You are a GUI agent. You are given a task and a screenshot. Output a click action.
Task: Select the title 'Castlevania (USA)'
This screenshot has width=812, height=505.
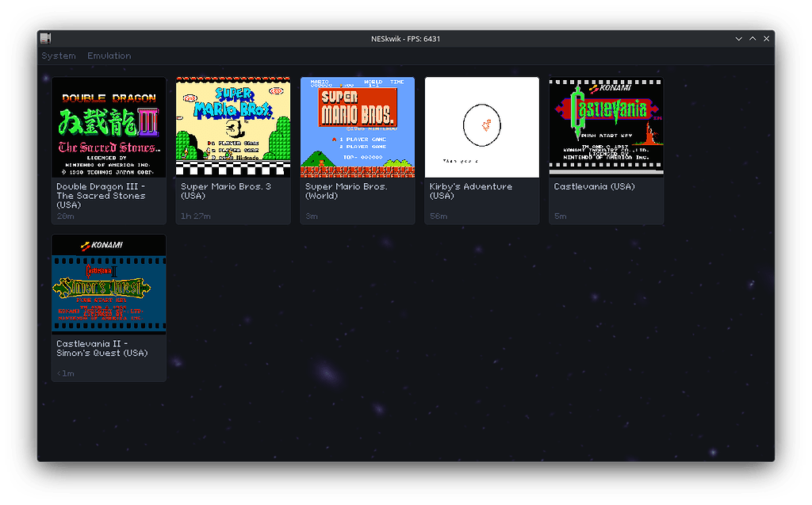(x=594, y=186)
